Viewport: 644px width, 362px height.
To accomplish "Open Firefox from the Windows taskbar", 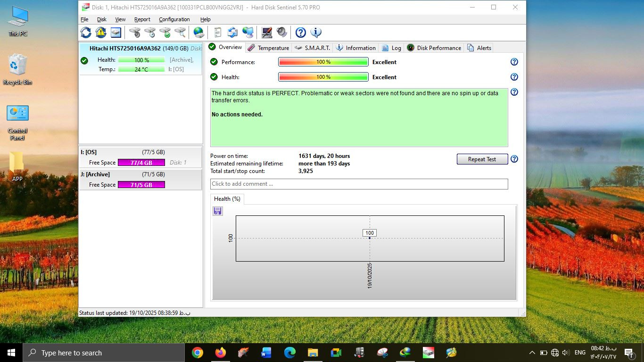I will point(220,353).
